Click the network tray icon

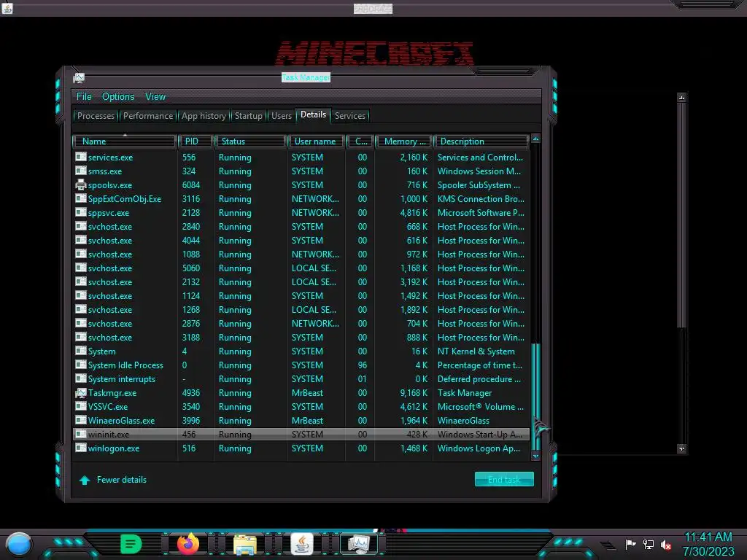tap(649, 544)
